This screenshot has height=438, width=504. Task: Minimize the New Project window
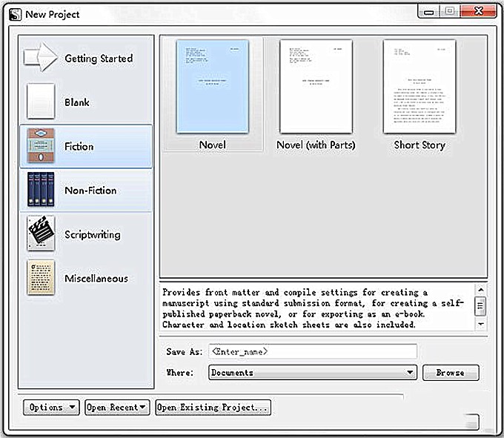tap(428, 12)
